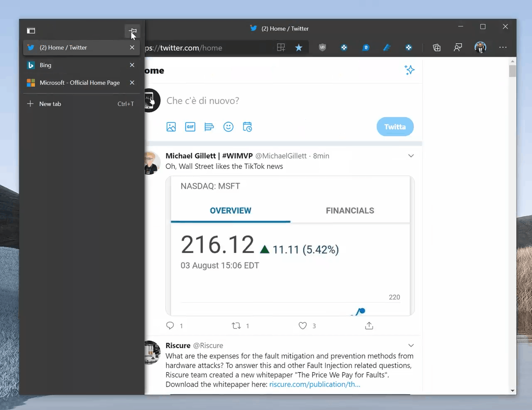Open the Riscure profile name link
The height and width of the screenshot is (410, 532).
(178, 346)
